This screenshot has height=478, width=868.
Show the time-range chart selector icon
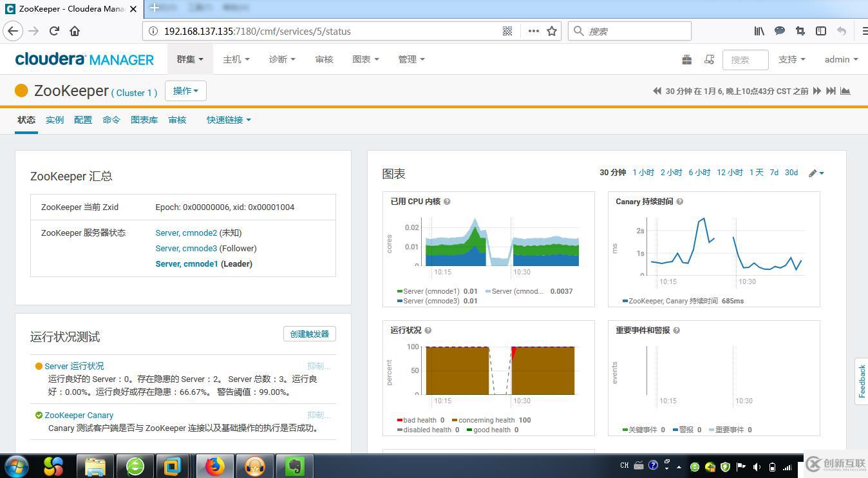[845, 91]
